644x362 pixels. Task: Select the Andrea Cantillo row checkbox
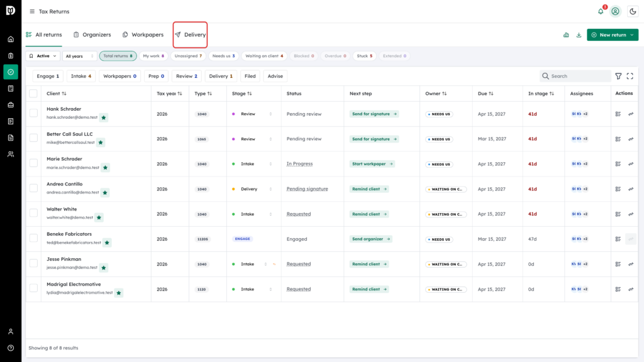coord(34,188)
